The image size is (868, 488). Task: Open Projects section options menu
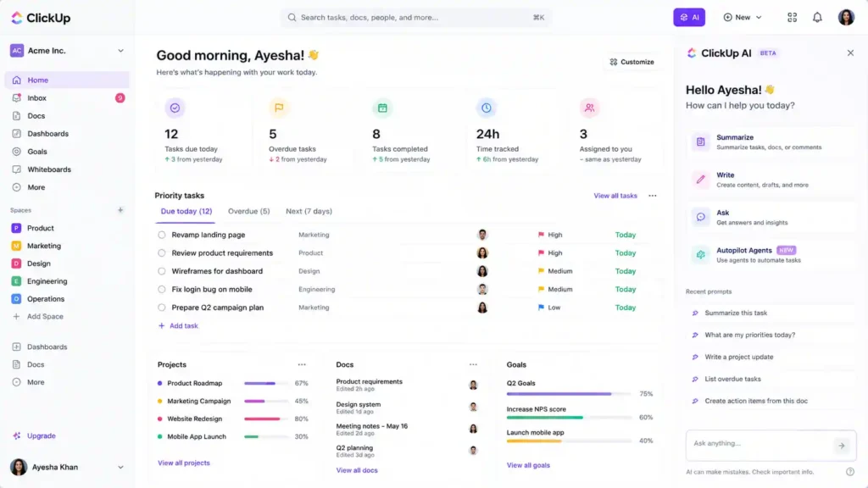point(302,364)
